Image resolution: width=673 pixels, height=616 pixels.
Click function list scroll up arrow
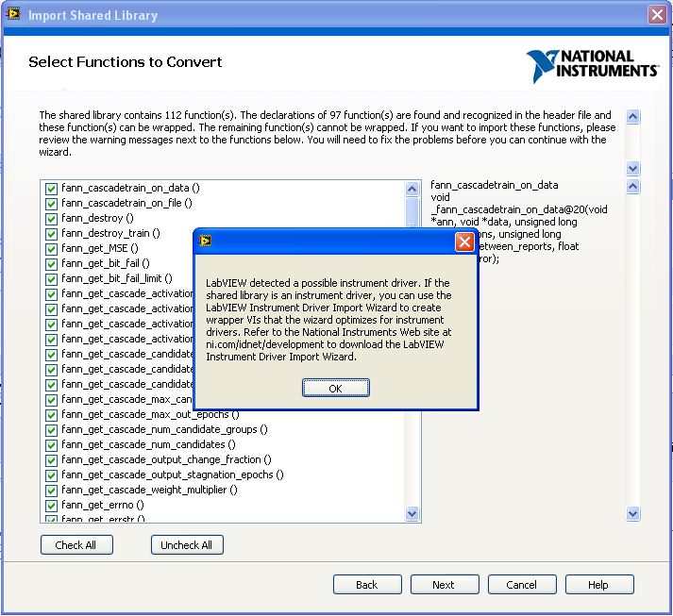click(412, 190)
